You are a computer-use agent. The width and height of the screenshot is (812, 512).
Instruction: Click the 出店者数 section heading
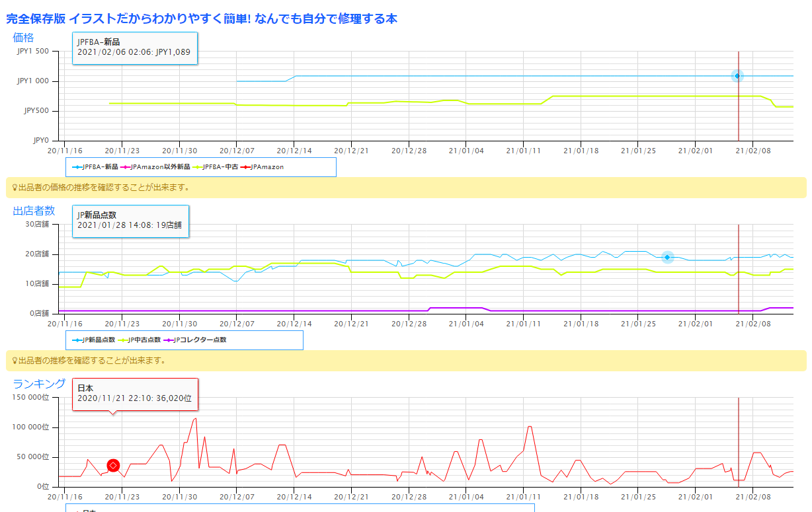pos(34,211)
